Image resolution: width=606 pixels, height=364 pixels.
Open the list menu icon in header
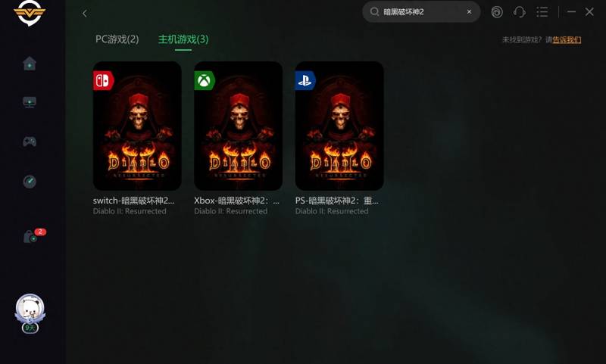coord(542,12)
